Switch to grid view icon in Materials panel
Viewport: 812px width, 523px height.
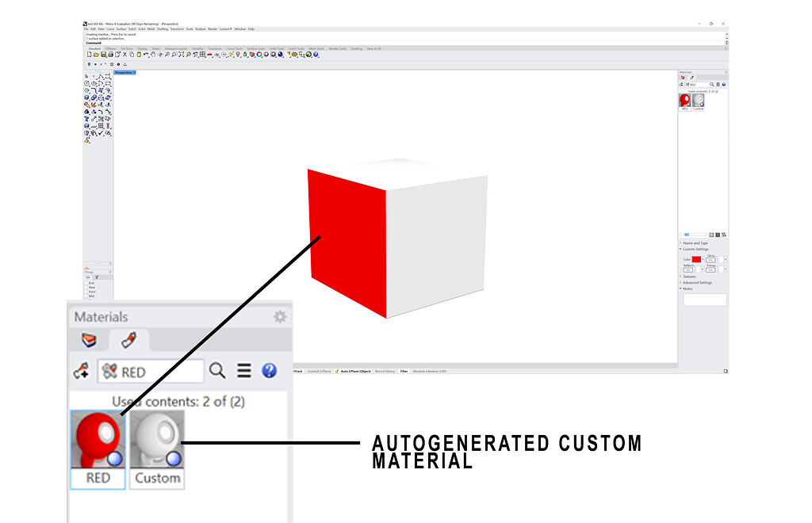click(724, 235)
